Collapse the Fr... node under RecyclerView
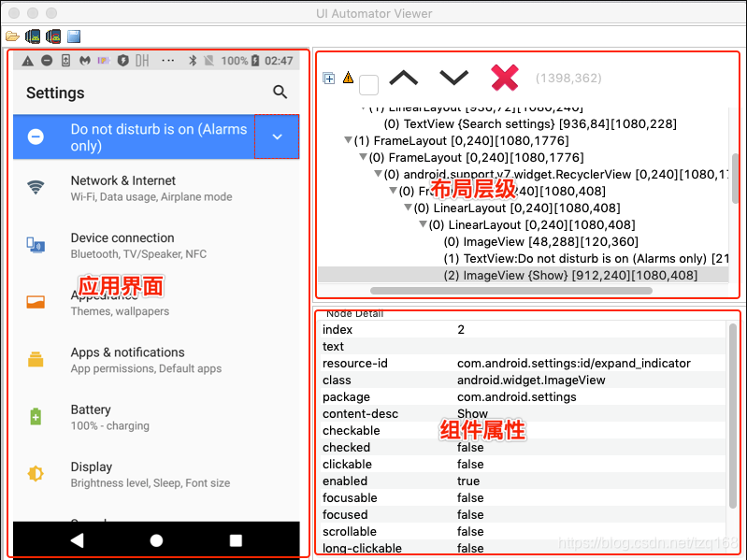 [x=393, y=191]
